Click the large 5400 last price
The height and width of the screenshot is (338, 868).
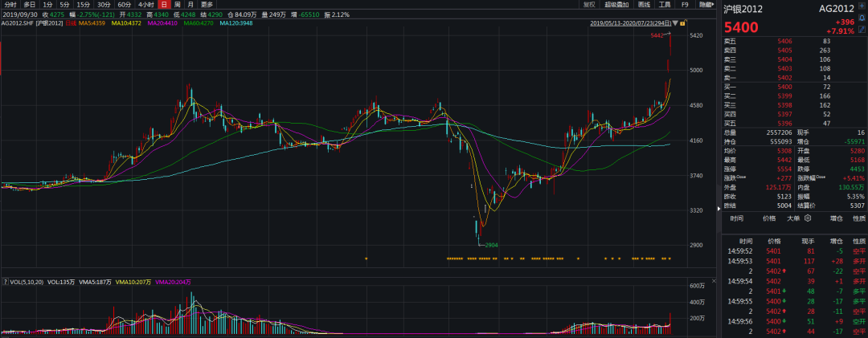click(x=742, y=27)
